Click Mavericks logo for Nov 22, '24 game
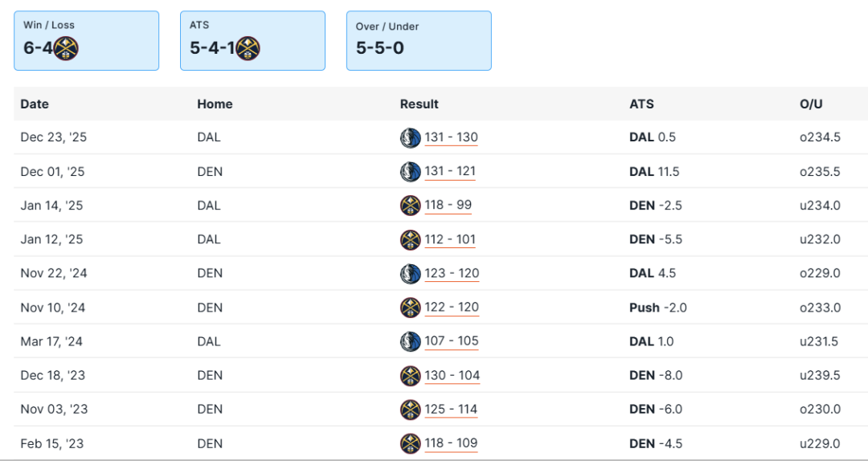 [410, 274]
